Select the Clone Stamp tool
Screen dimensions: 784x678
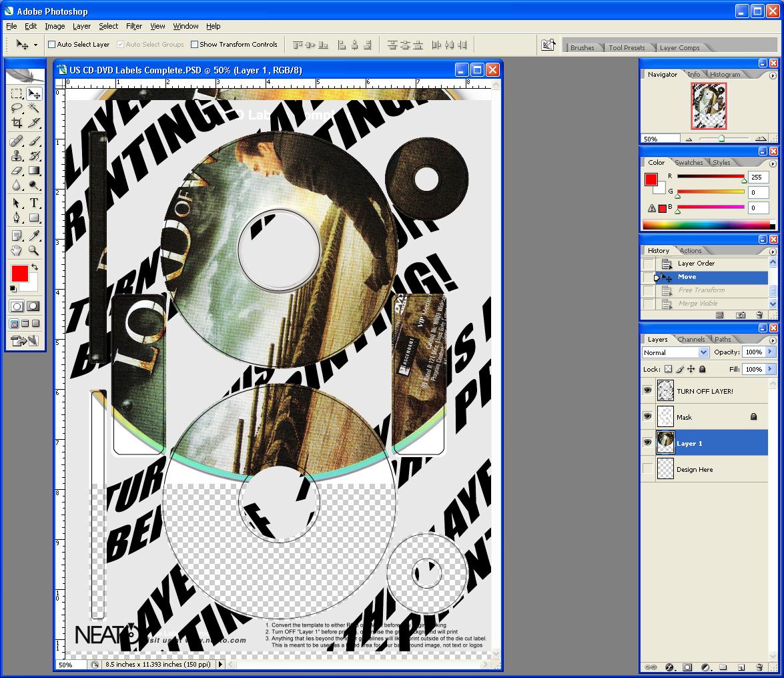point(17,155)
